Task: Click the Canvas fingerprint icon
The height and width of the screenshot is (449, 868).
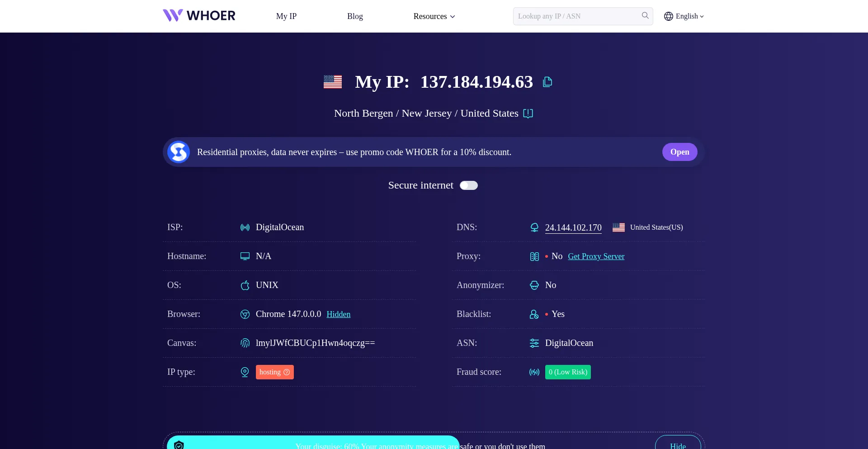Action: [245, 343]
